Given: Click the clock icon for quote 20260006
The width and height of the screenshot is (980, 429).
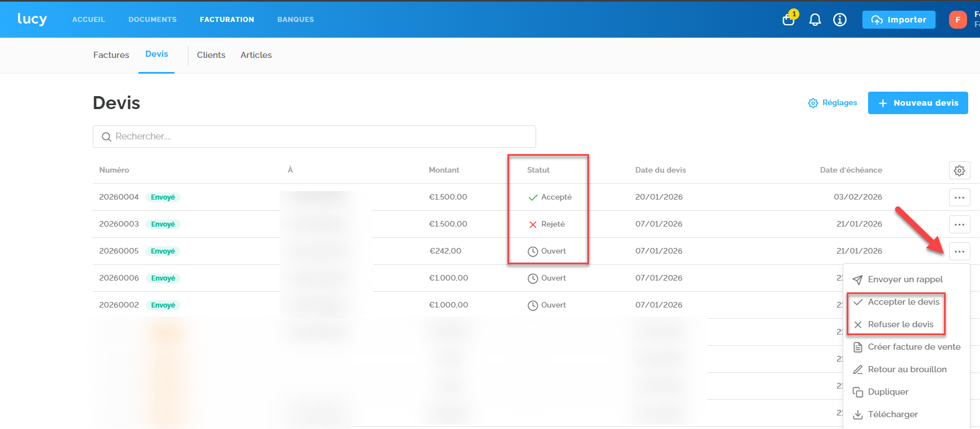Looking at the screenshot, I should tap(533, 278).
